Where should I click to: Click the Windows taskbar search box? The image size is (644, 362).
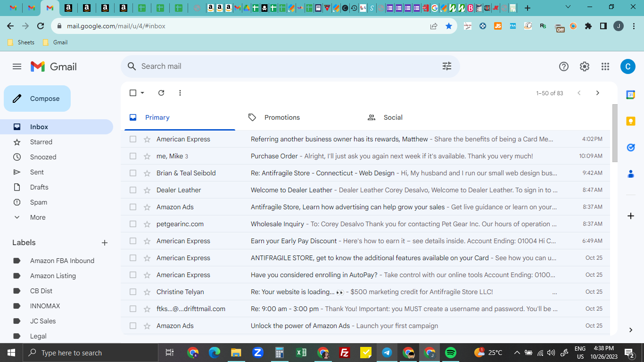tap(91, 353)
